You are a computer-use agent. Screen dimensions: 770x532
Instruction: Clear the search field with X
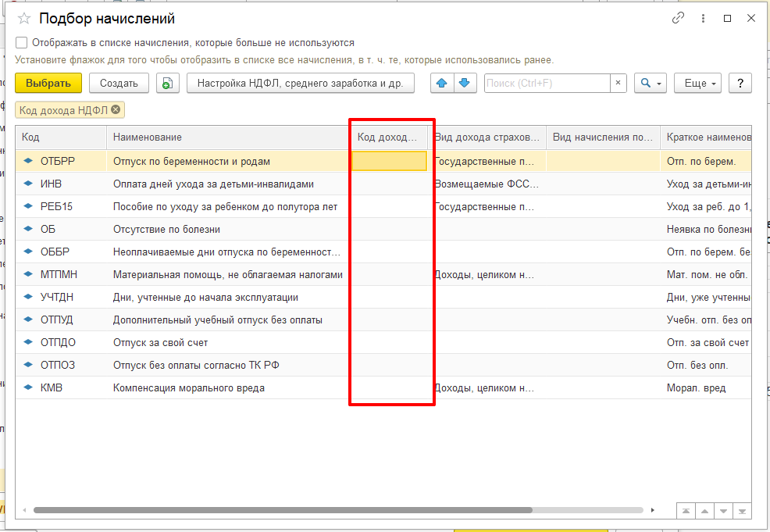click(x=618, y=84)
